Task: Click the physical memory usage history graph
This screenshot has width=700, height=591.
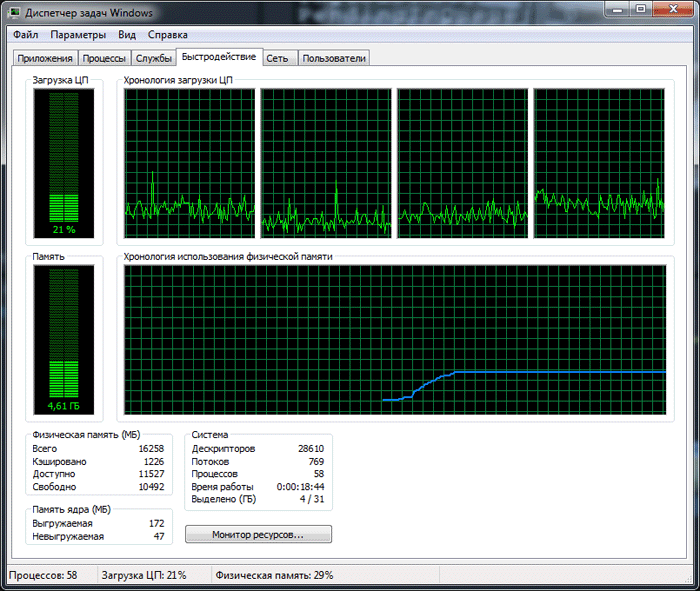Action: coord(395,340)
